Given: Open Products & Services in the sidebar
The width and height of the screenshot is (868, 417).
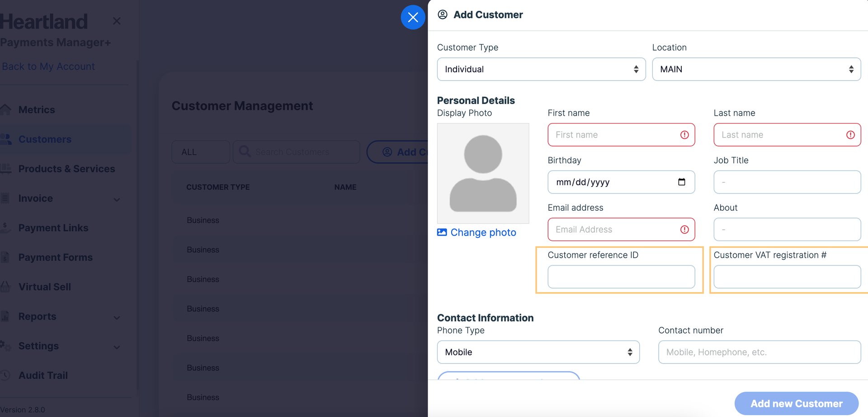Looking at the screenshot, I should (x=66, y=169).
